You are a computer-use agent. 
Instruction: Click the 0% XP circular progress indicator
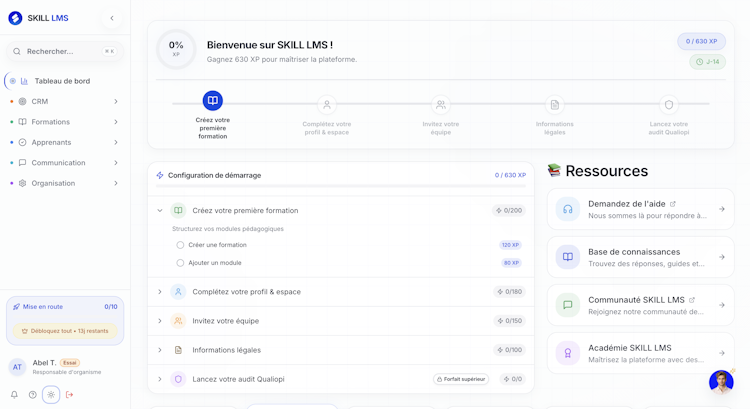pyautogui.click(x=176, y=49)
